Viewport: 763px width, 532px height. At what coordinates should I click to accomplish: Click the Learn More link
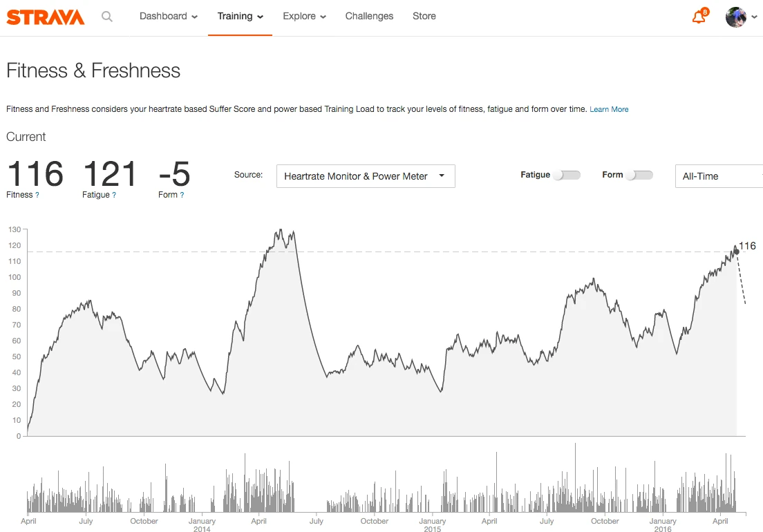pos(608,108)
